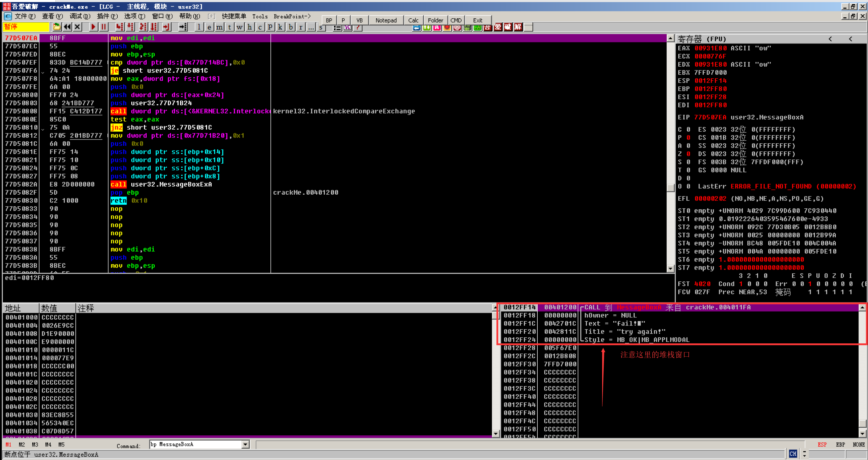Click the Step over icon
Viewport: 868px width, 460px height.
point(130,27)
